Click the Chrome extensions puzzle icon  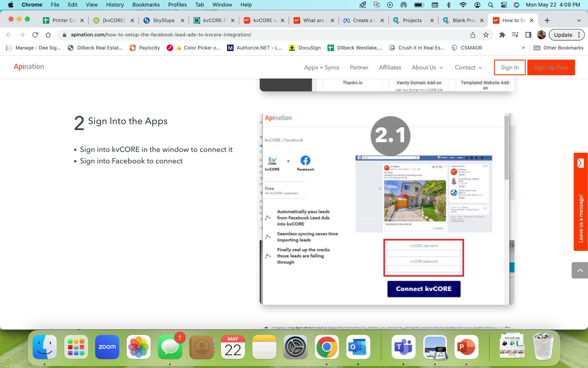502,35
